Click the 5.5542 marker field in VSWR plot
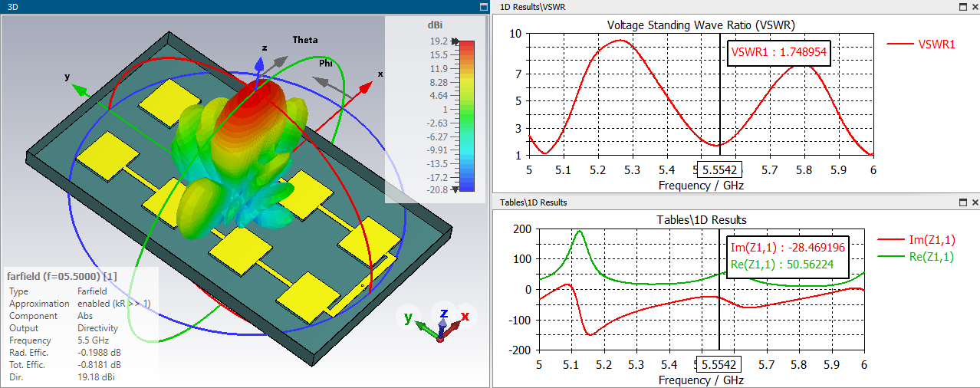This screenshot has width=980, height=388. 719,171
